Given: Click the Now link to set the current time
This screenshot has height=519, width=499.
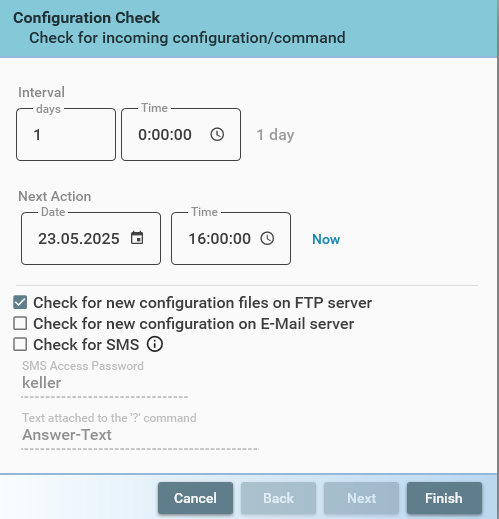Looking at the screenshot, I should (326, 239).
